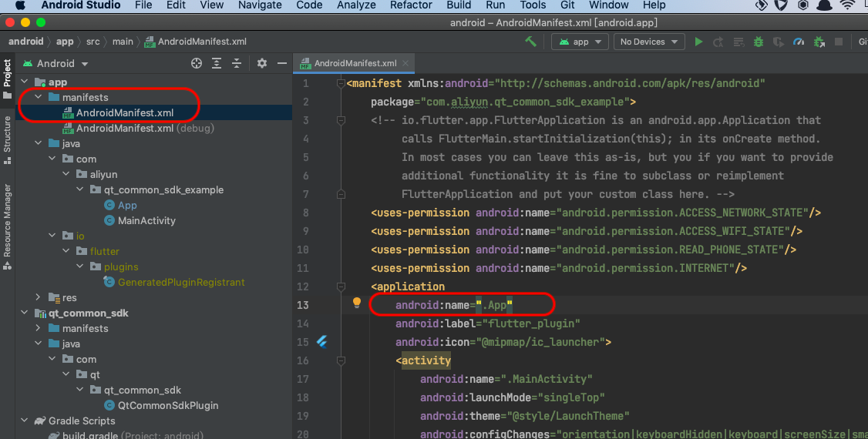Click the Wi-Fi status icon in menu bar
This screenshot has width=868, height=439.
coord(847,5)
